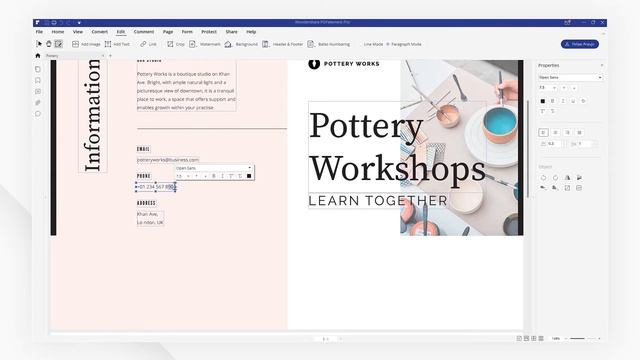The image size is (640, 360).
Task: Align text right in Properties panel
Action: coord(567,133)
